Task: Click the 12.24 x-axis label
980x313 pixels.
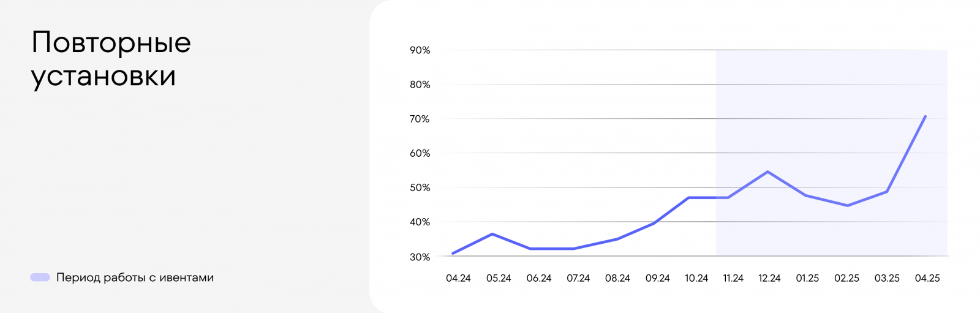Action: coord(769,278)
